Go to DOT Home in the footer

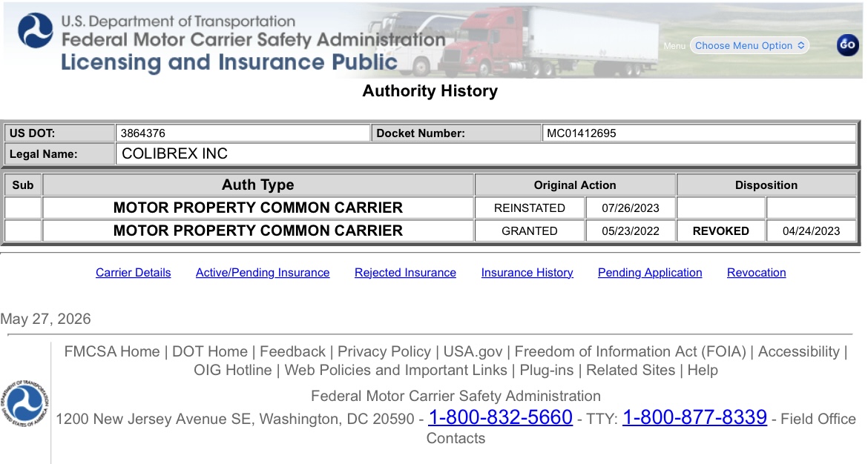pos(210,352)
